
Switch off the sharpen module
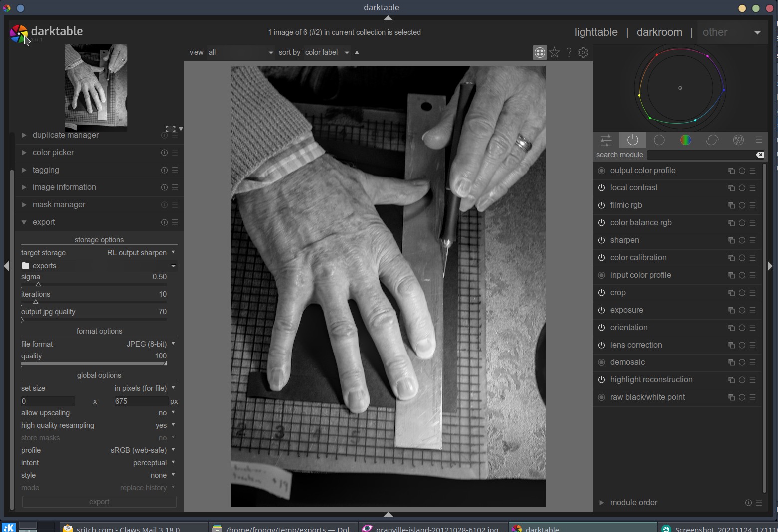coord(601,240)
